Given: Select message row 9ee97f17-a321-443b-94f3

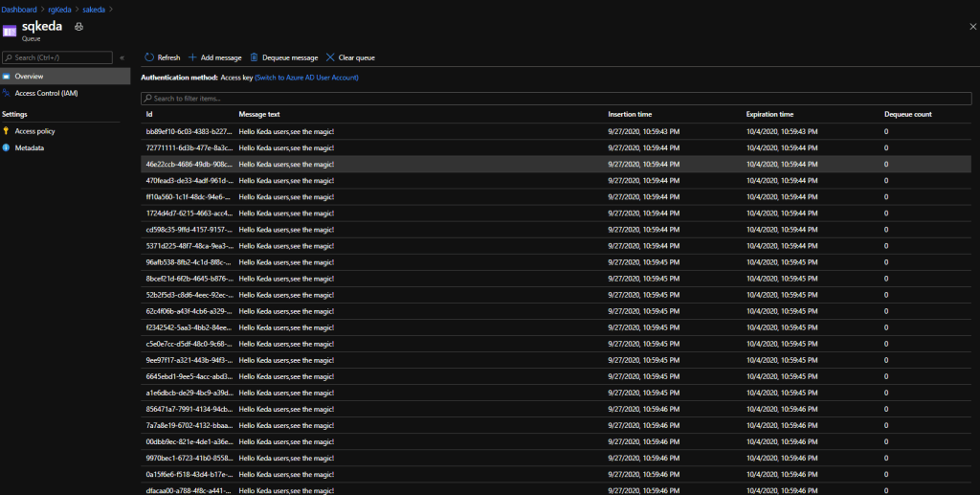Looking at the screenshot, I should [556, 360].
